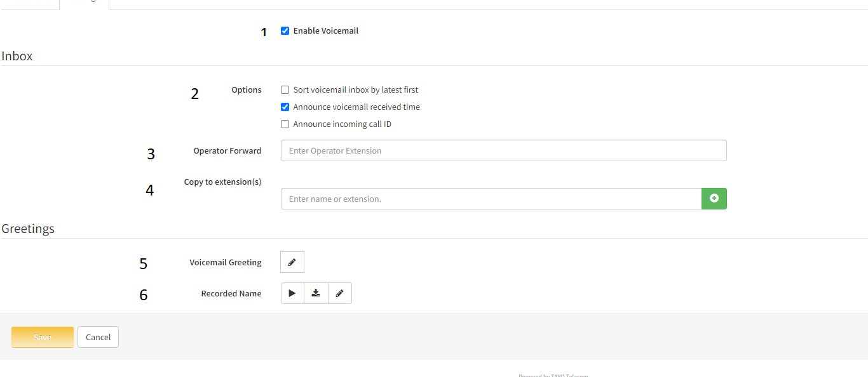This screenshot has height=377, width=868.
Task: Open the Powered by footer link
Action: [x=553, y=374]
